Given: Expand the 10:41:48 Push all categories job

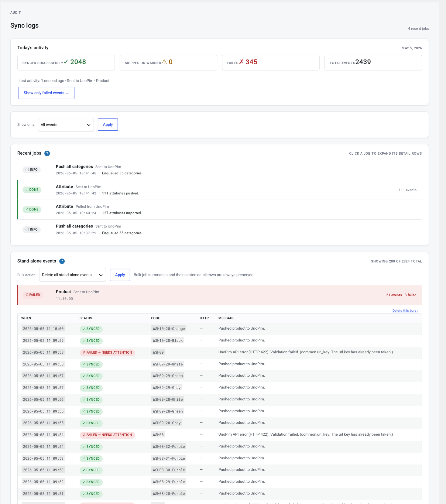Looking at the screenshot, I should click(220, 170).
